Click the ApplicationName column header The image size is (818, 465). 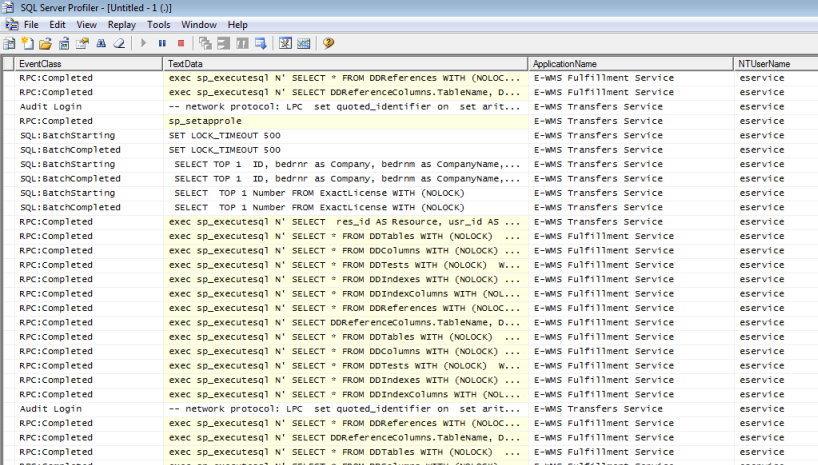click(631, 64)
